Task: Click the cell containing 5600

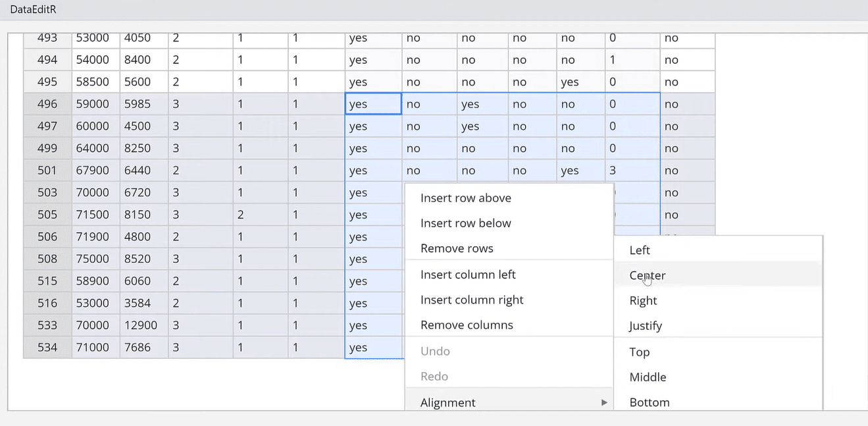Action: tap(144, 82)
